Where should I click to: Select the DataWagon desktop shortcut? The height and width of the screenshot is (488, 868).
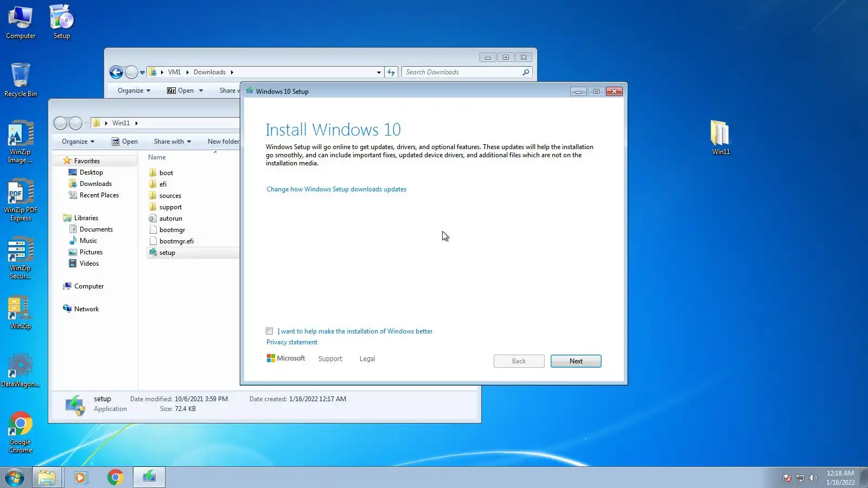tap(21, 370)
